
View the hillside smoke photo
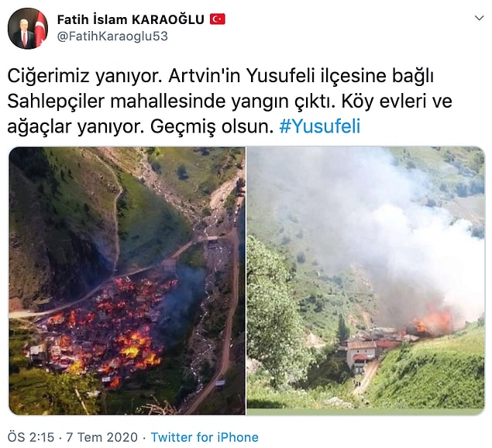click(x=366, y=281)
